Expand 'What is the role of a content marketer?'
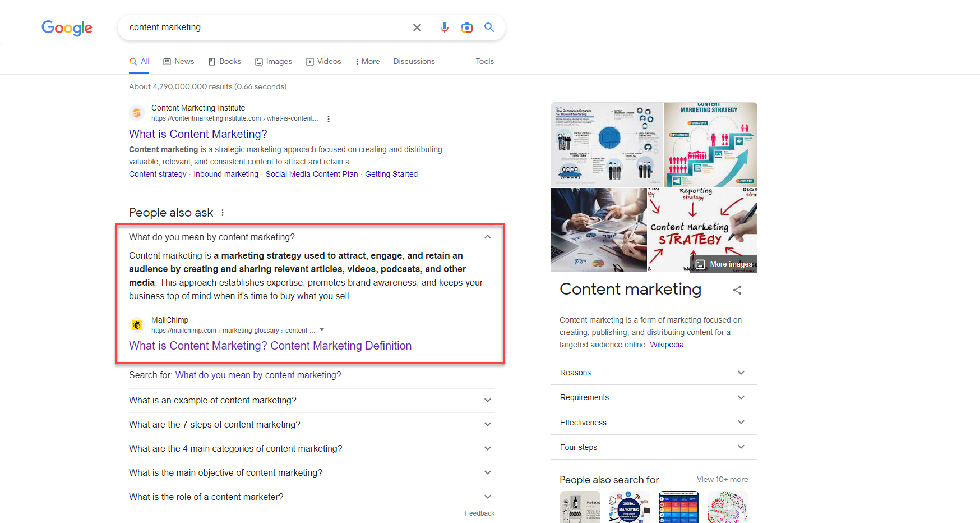 click(312, 497)
